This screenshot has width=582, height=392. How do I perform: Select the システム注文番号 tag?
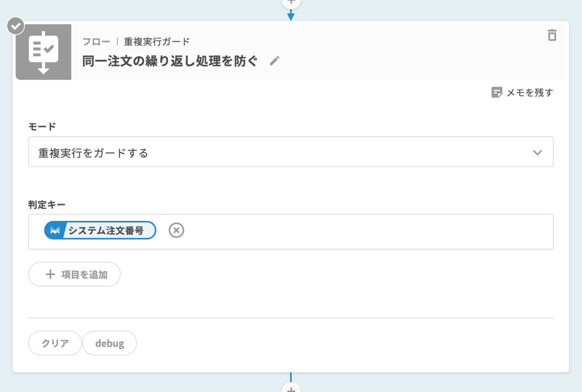point(106,230)
